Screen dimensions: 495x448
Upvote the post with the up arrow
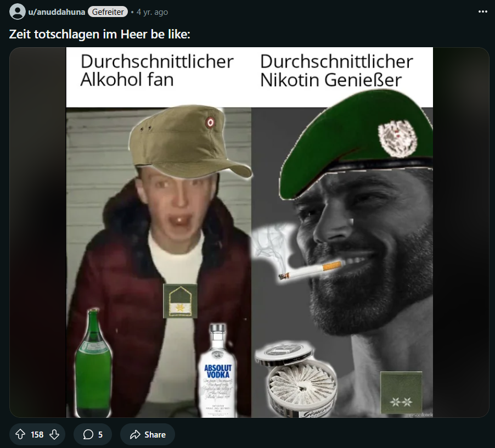tap(20, 434)
